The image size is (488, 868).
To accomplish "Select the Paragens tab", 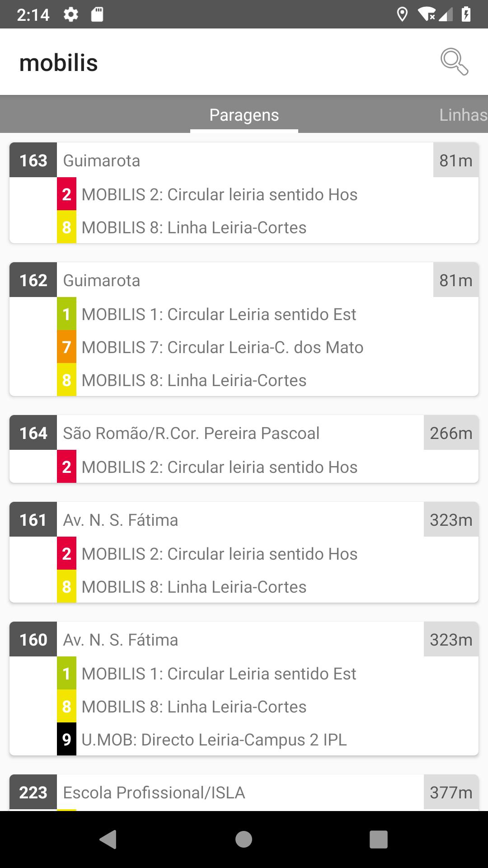I will 244,115.
